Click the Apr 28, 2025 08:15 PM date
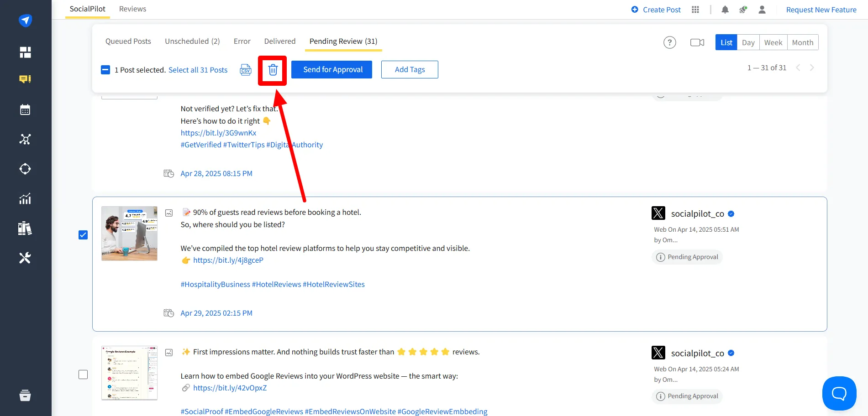This screenshot has height=416, width=868. coord(216,173)
